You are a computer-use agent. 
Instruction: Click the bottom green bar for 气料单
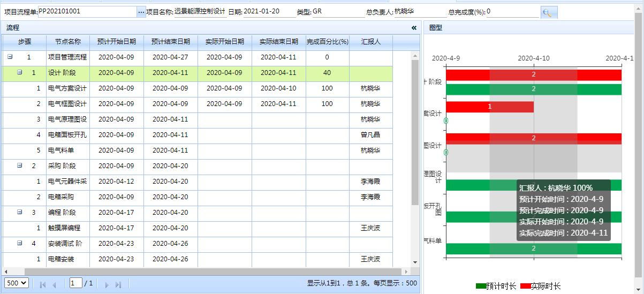[534, 248]
